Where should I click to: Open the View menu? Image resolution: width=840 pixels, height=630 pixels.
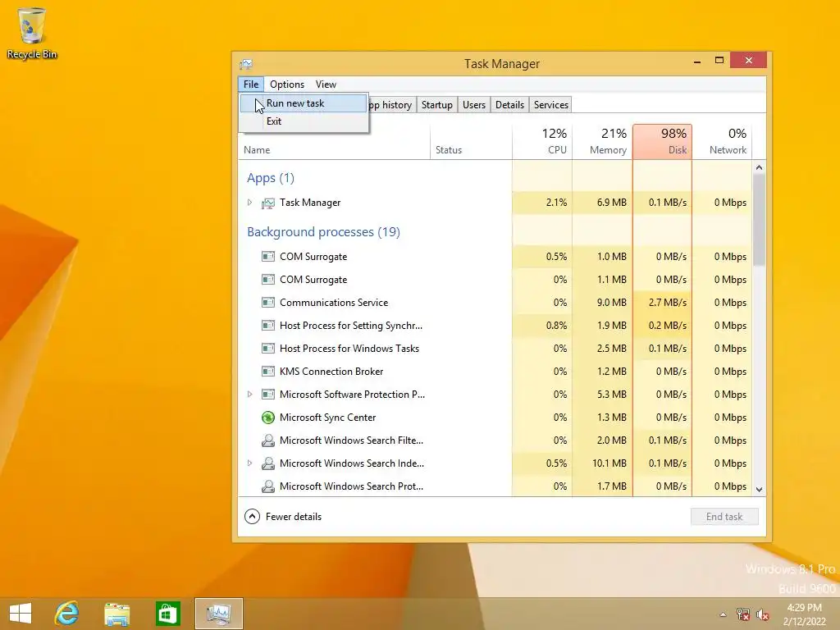(326, 84)
